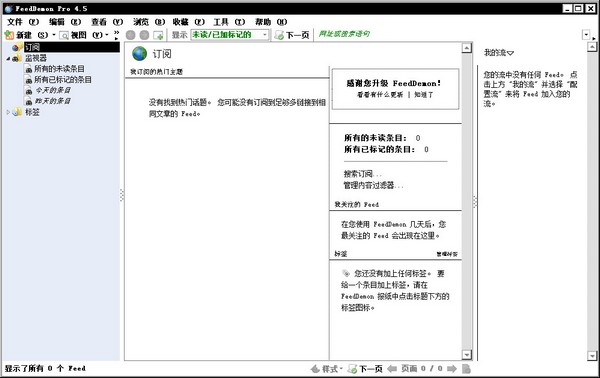The width and height of the screenshot is (600, 378).
Task: Select 昨天的条目 in the tree
Action: tap(53, 101)
